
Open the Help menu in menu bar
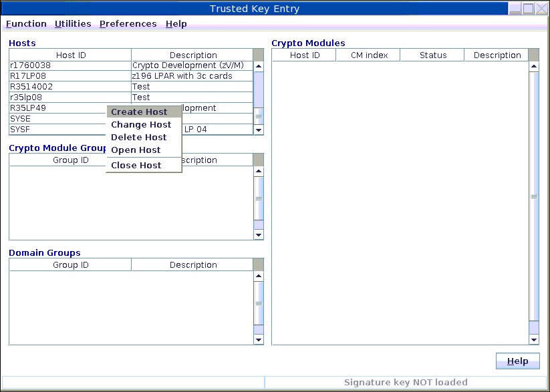coord(176,24)
